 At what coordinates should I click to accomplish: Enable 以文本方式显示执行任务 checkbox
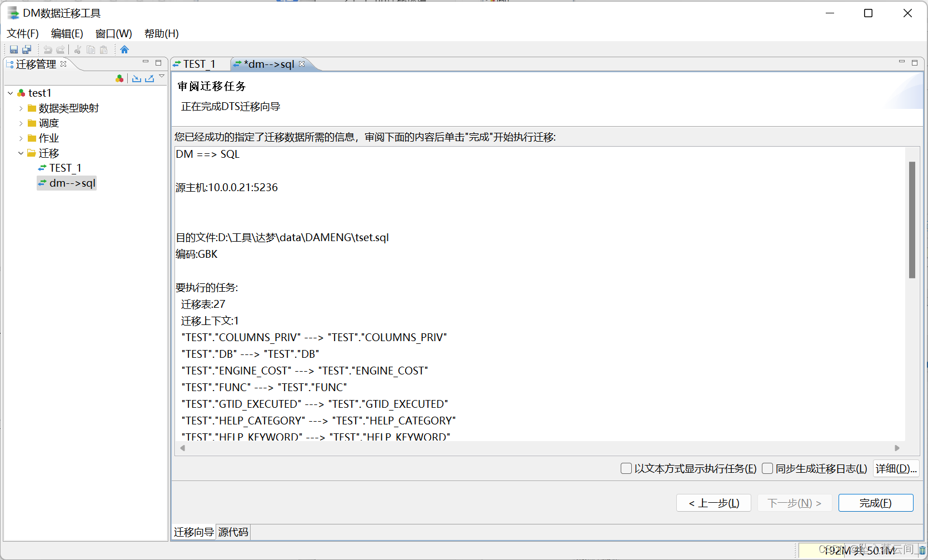(626, 468)
